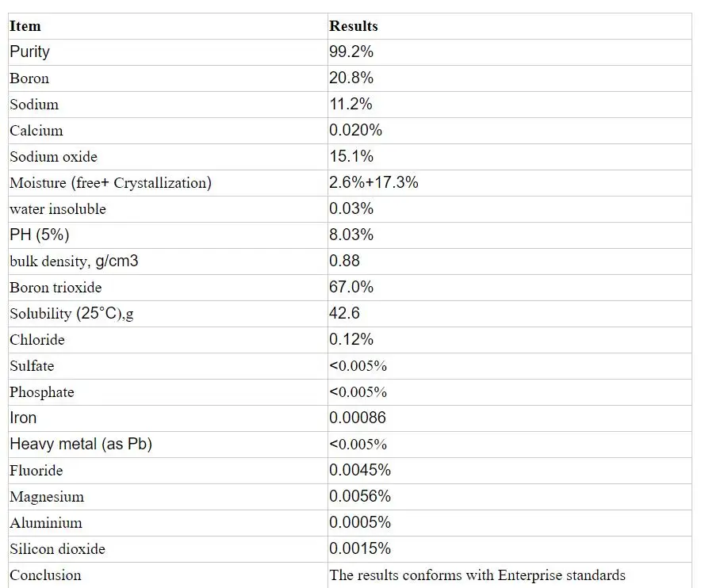Viewport: 705px width, 588px height.
Task: Select Heavy metal (as Pb) label
Action: click(81, 445)
